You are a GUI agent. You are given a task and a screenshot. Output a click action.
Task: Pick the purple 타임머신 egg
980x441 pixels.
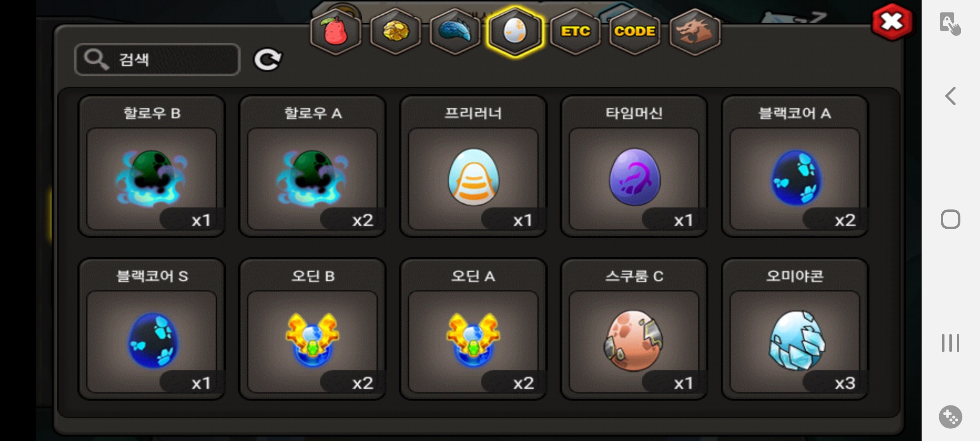click(634, 166)
